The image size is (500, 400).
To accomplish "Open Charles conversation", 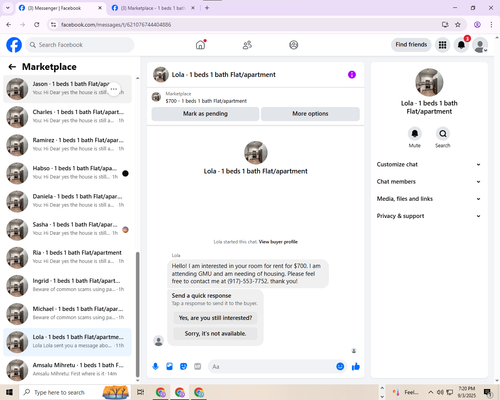I will pos(67,117).
